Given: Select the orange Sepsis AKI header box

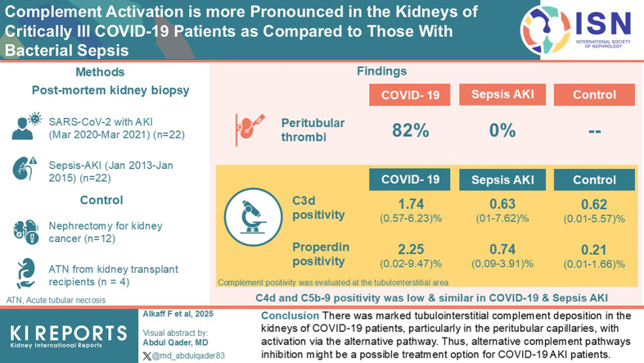Looking at the screenshot, I should [502, 94].
